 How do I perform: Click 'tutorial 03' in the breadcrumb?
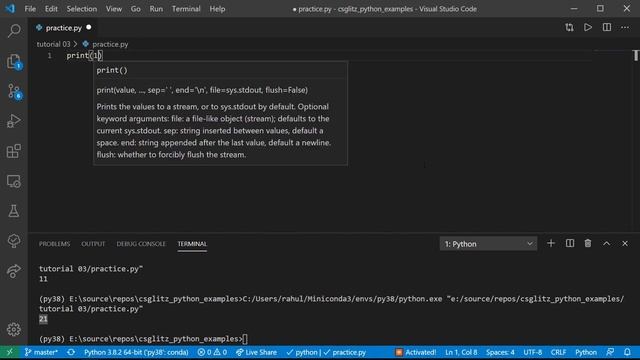53,44
